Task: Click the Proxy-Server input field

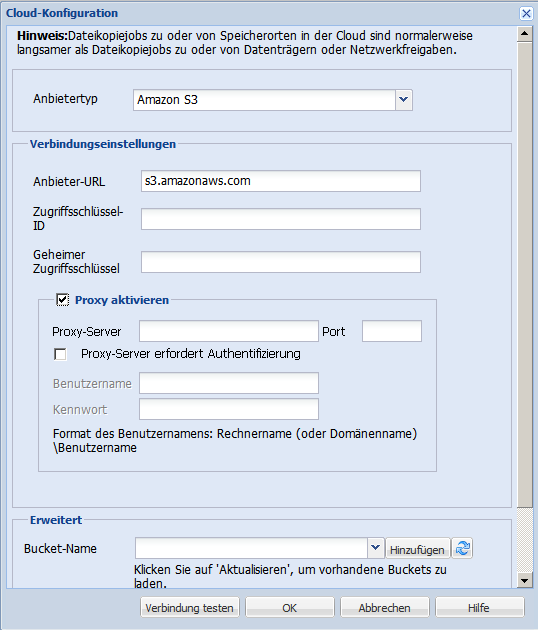Action: [x=229, y=331]
